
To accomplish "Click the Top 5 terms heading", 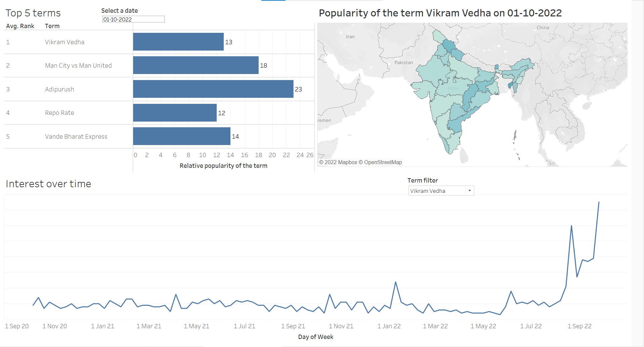I will click(x=33, y=13).
